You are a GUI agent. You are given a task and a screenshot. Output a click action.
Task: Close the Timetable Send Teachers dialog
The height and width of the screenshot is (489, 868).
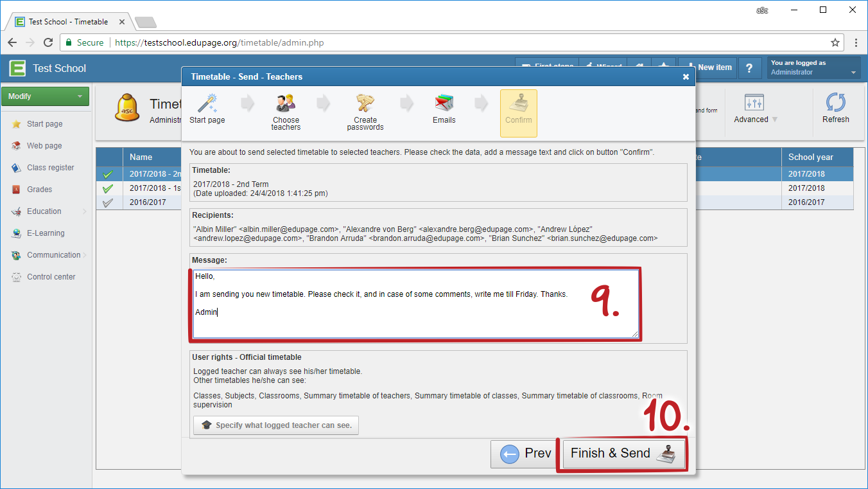click(686, 77)
